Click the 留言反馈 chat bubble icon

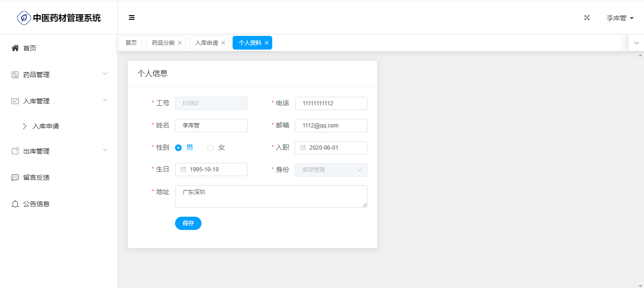pos(15,178)
